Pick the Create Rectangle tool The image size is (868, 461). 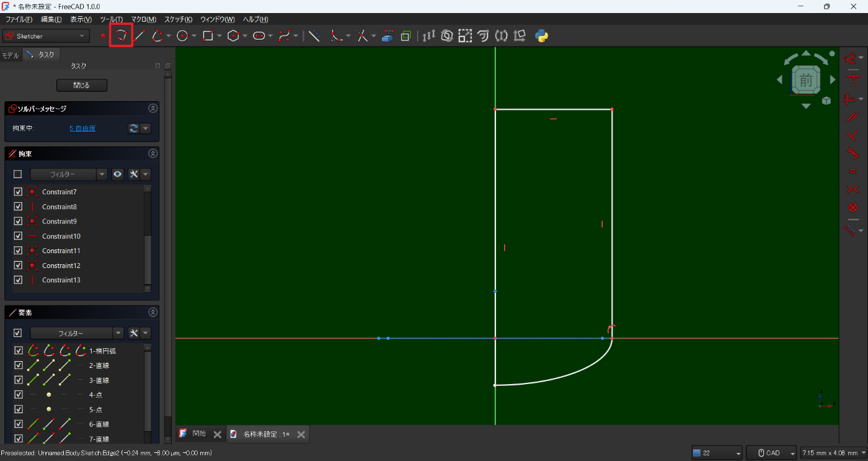[x=208, y=36]
